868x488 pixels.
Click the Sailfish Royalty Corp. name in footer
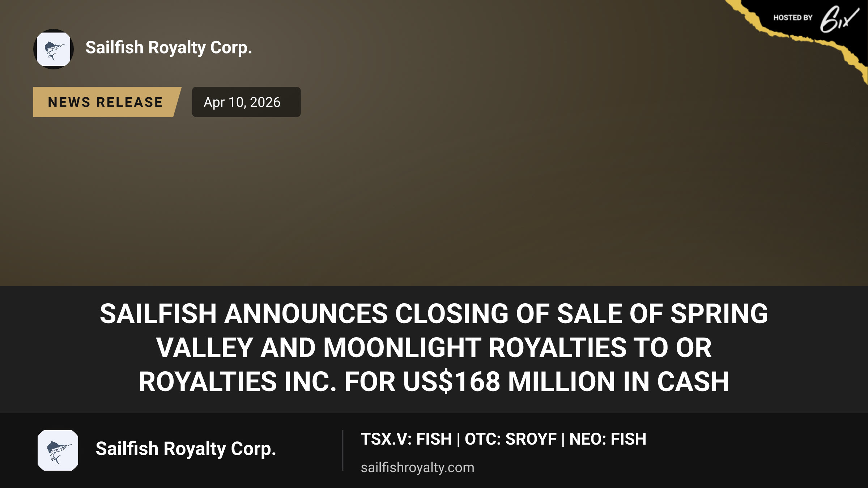186,449
